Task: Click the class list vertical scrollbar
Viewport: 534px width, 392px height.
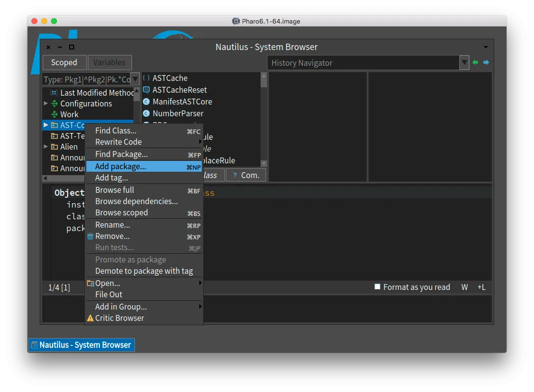Action: pyautogui.click(x=264, y=119)
